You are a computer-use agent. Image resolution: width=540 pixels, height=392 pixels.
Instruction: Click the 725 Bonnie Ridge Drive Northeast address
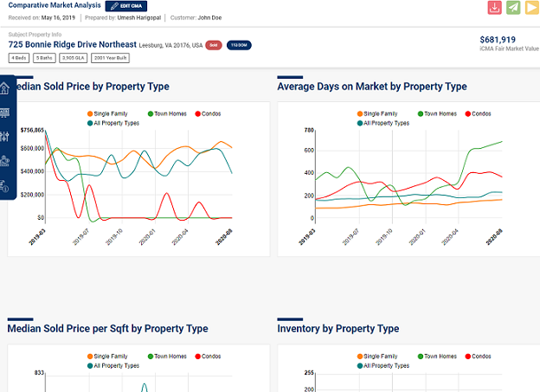tap(73, 44)
